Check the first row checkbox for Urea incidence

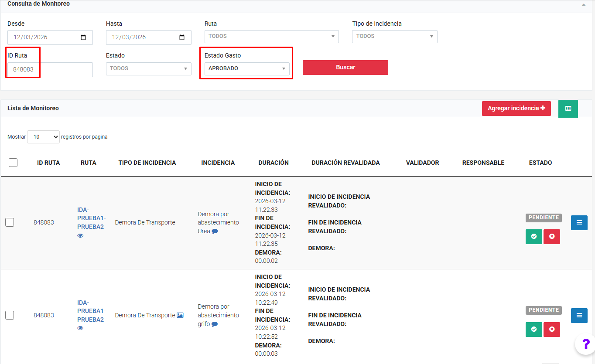click(x=10, y=222)
